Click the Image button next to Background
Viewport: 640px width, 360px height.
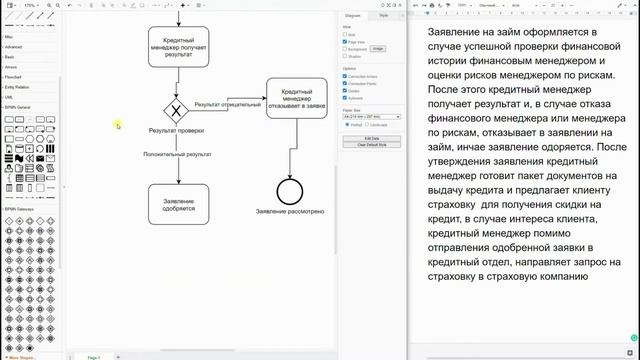[x=378, y=49]
